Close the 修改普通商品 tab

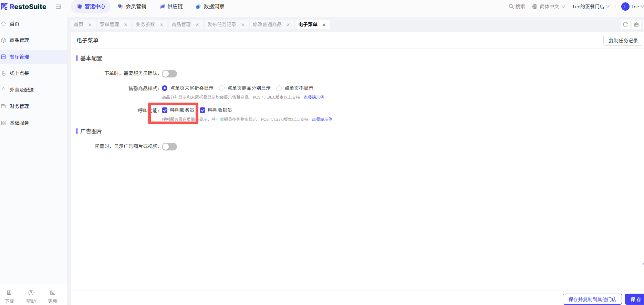tap(288, 25)
